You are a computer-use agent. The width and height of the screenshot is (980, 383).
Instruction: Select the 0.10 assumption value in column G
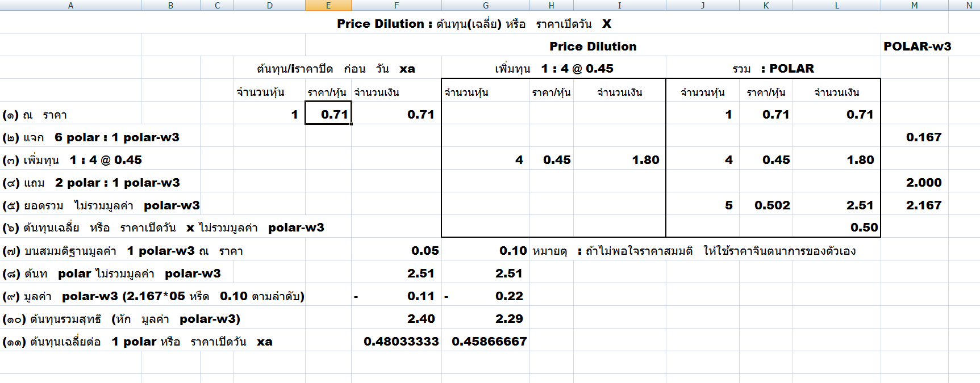(x=513, y=251)
